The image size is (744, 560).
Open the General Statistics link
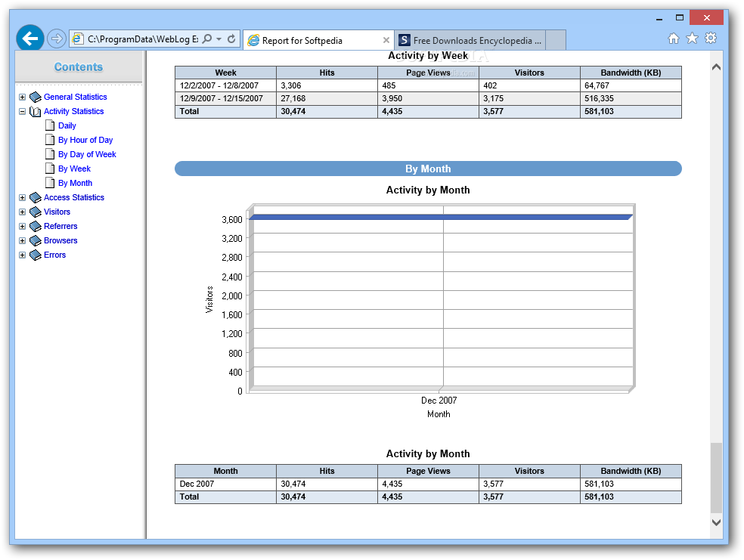76,97
